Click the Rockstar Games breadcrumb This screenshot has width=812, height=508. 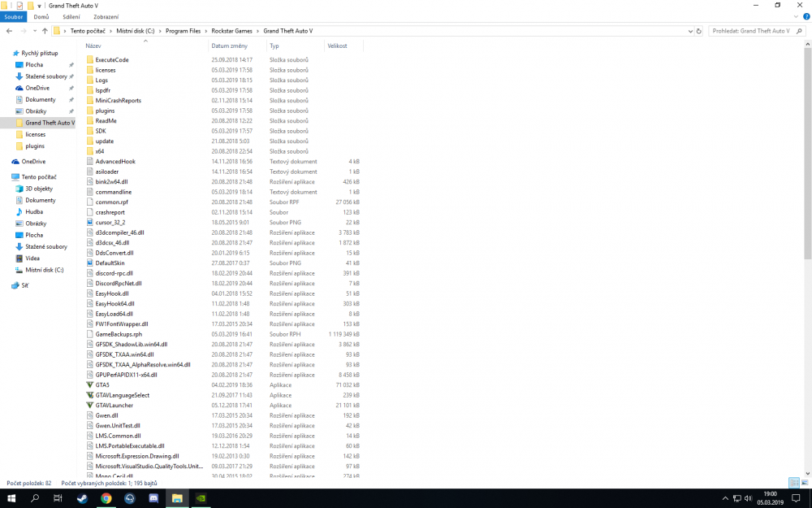pyautogui.click(x=231, y=31)
